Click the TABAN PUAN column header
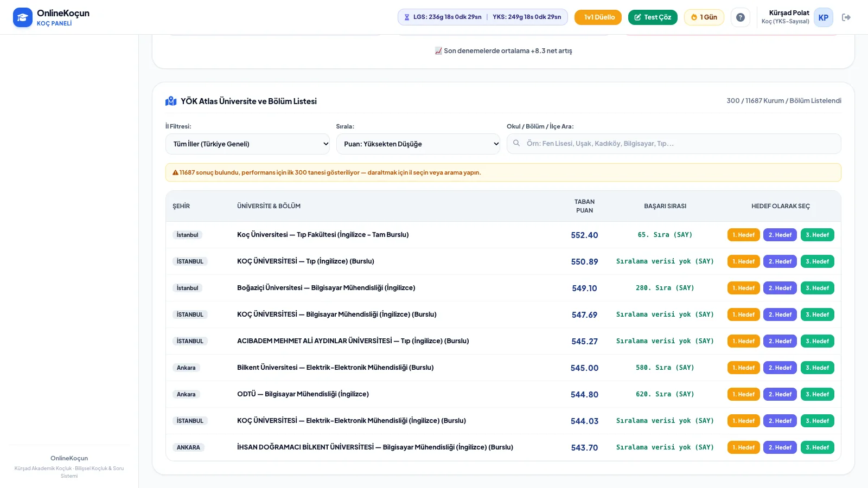 [584, 206]
